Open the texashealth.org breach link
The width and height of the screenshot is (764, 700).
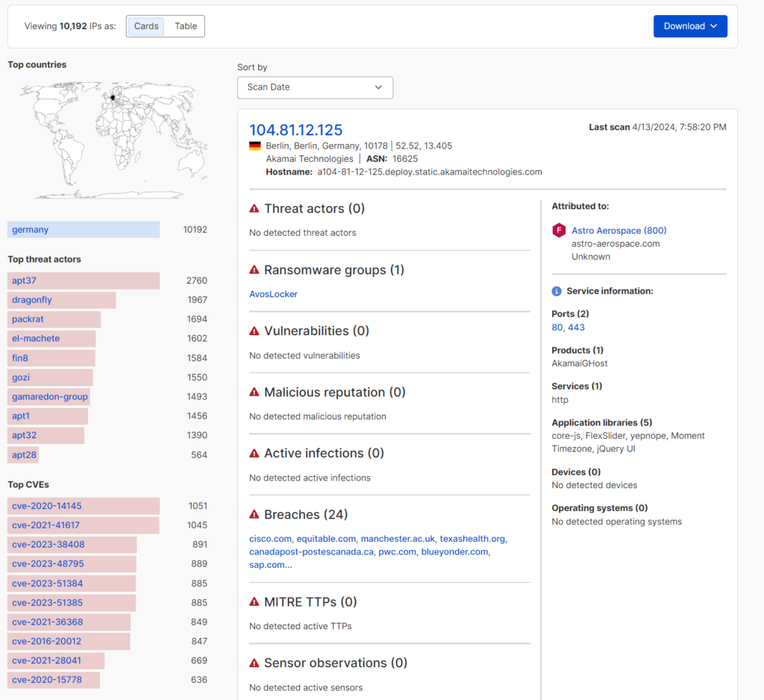click(x=472, y=539)
